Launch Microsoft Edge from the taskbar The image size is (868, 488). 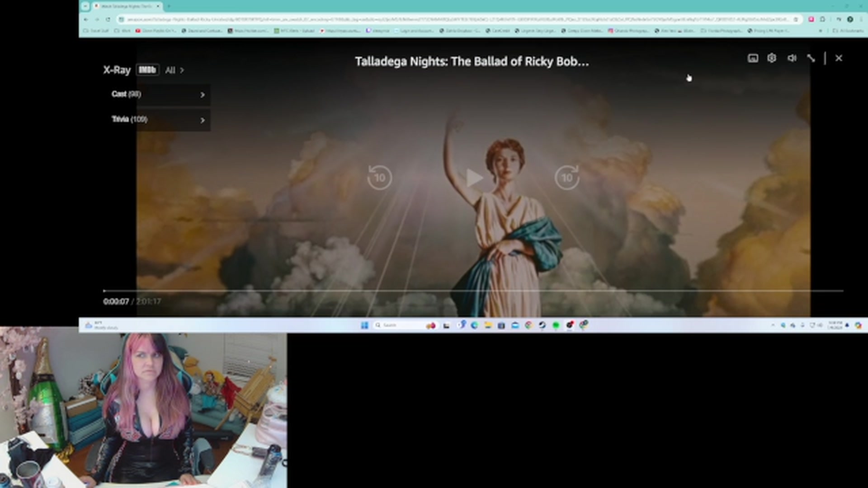474,325
